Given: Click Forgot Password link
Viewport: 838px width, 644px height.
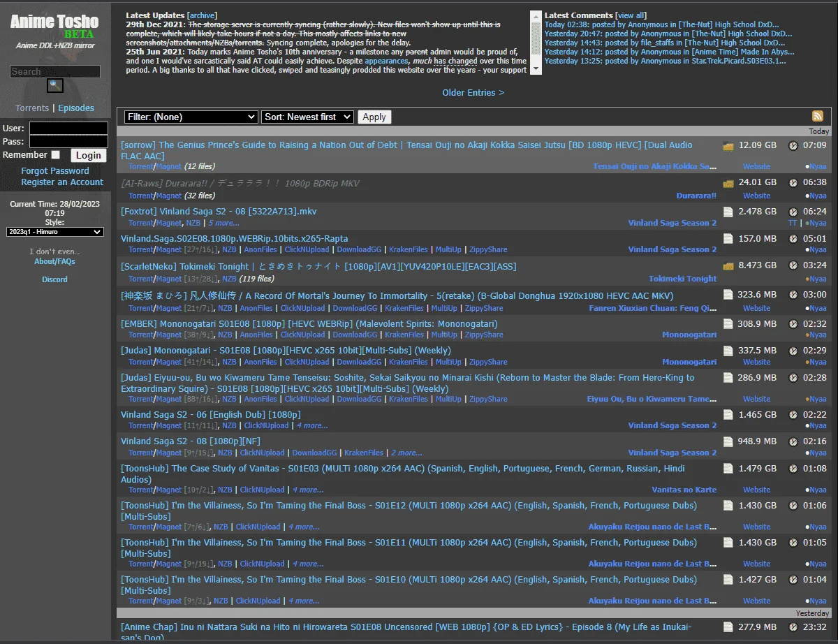Looking at the screenshot, I should (55, 171).
